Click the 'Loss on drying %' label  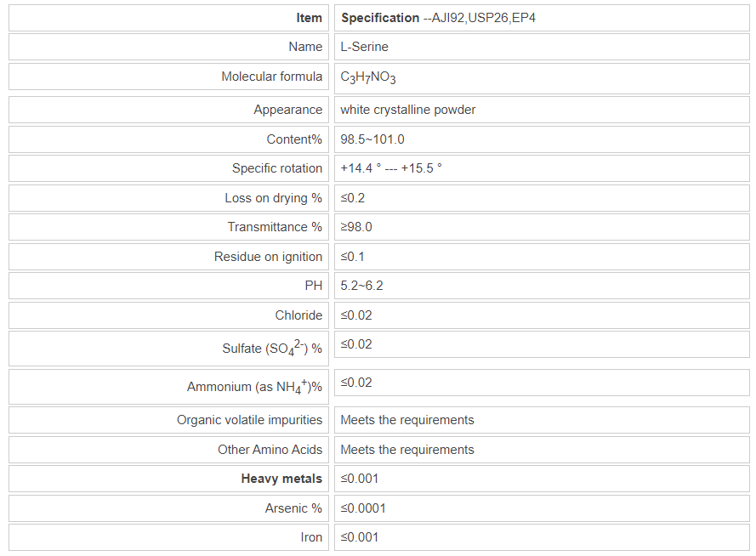click(x=273, y=198)
